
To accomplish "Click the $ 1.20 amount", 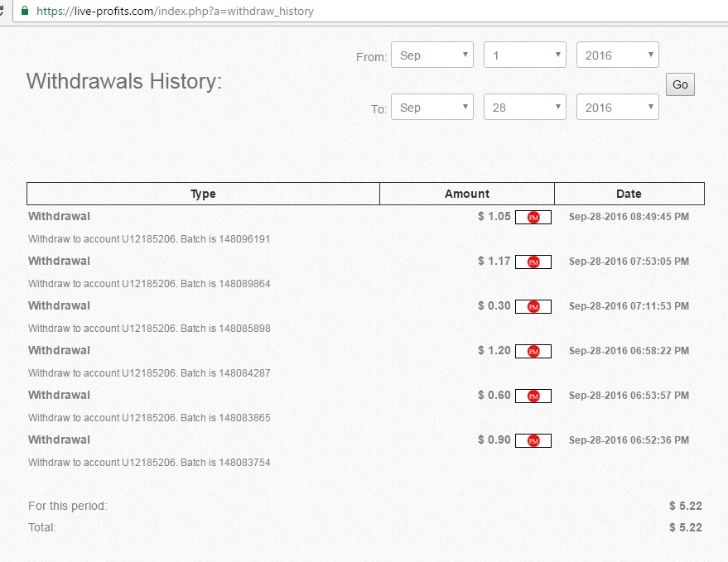I will 494,350.
